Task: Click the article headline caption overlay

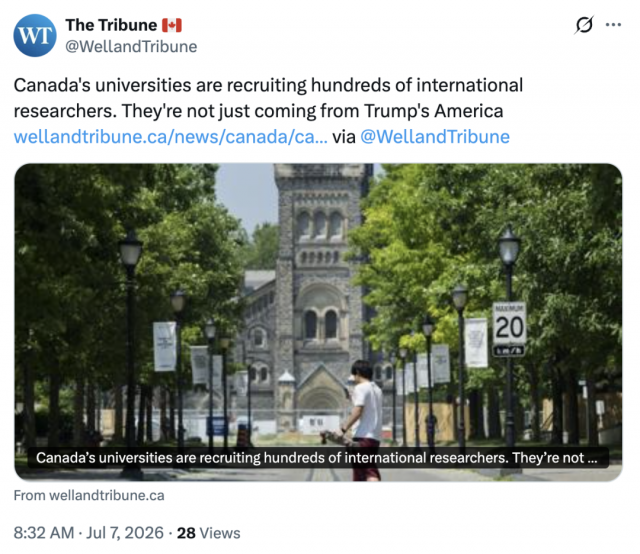Action: (318, 458)
